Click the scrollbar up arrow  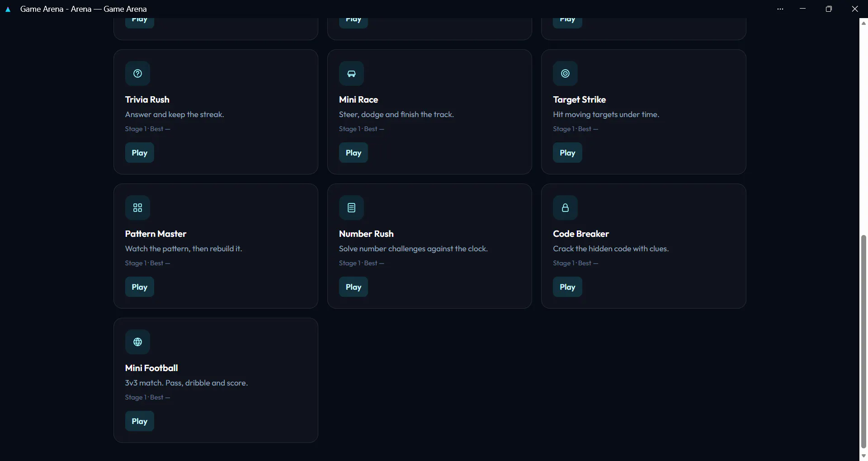pyautogui.click(x=863, y=23)
